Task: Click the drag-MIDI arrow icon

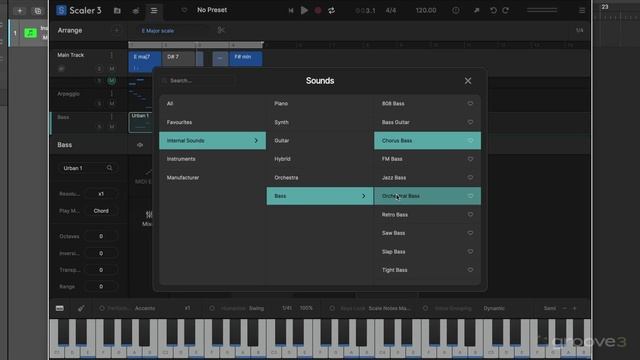Action: (x=476, y=10)
